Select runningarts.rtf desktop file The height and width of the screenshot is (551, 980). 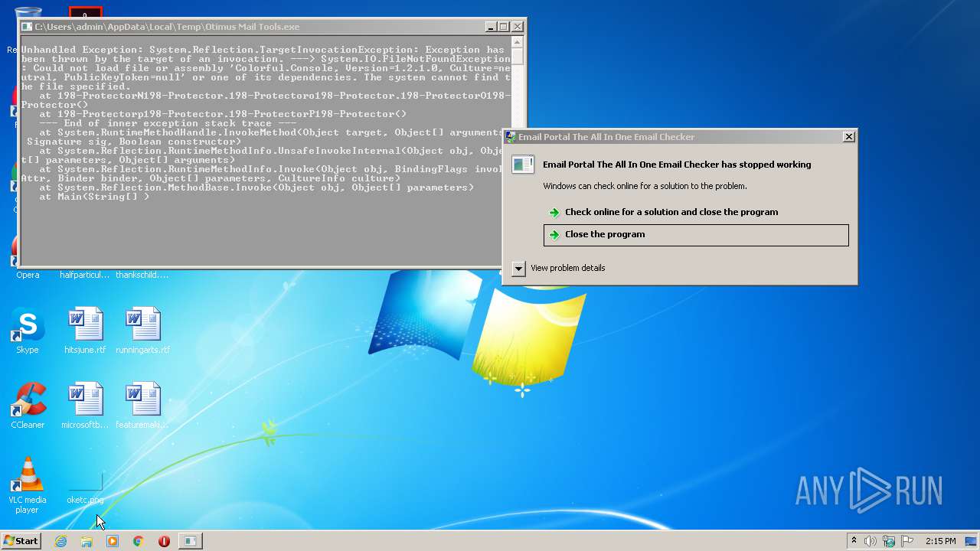point(143,331)
